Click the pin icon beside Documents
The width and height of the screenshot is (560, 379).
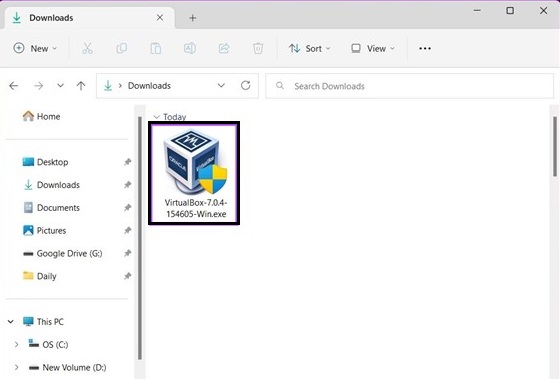(128, 208)
